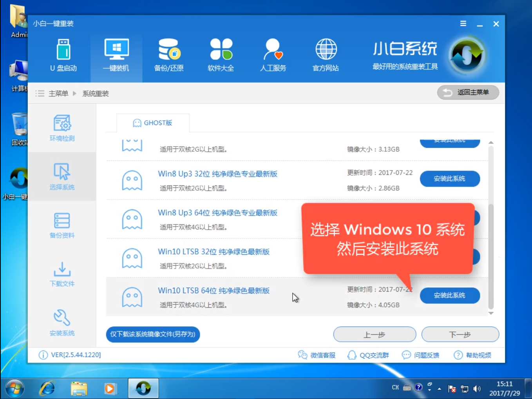Switch to the GHOST版 tab
The width and height of the screenshot is (532, 399).
153,123
